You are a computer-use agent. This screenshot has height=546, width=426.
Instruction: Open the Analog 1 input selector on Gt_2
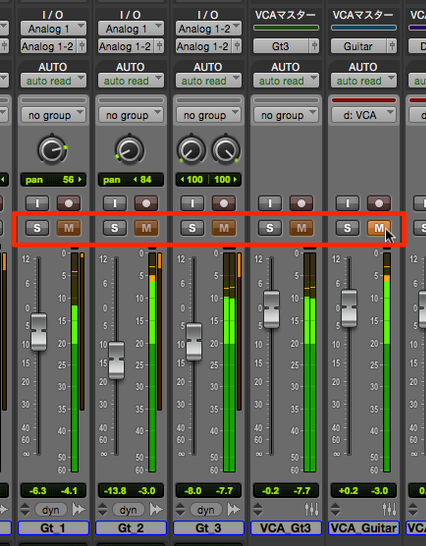pos(131,29)
